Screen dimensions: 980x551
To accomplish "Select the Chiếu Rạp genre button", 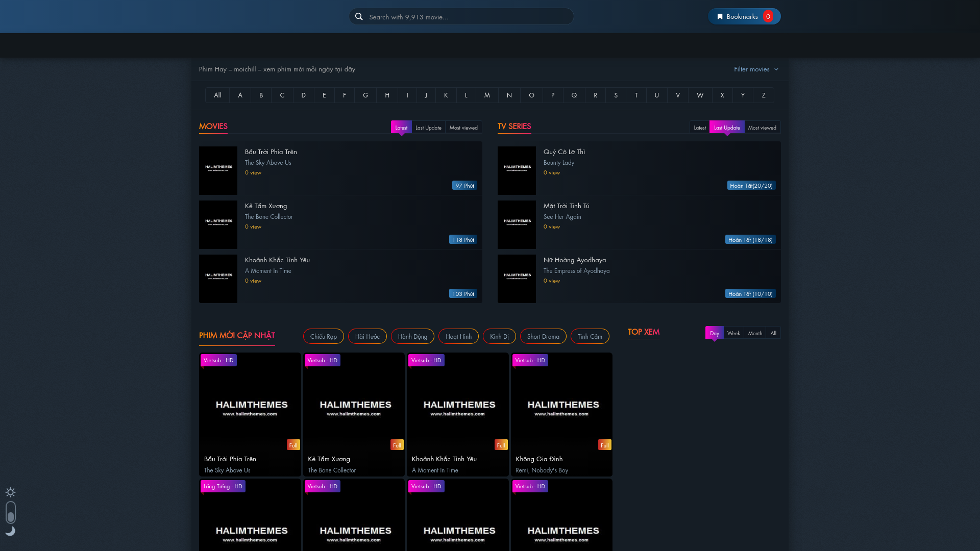I will coord(324,336).
